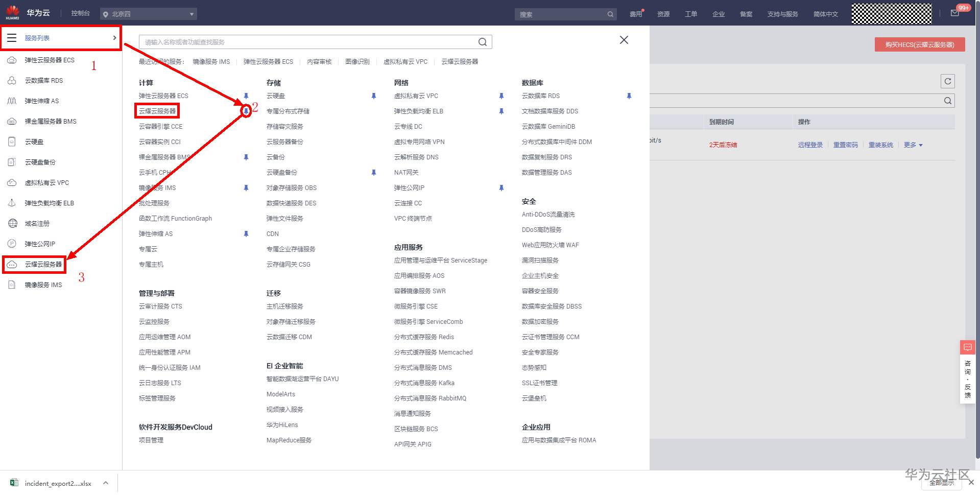
Task: Click the 云硬盘 disk icon in sidebar
Action: pyautogui.click(x=12, y=142)
